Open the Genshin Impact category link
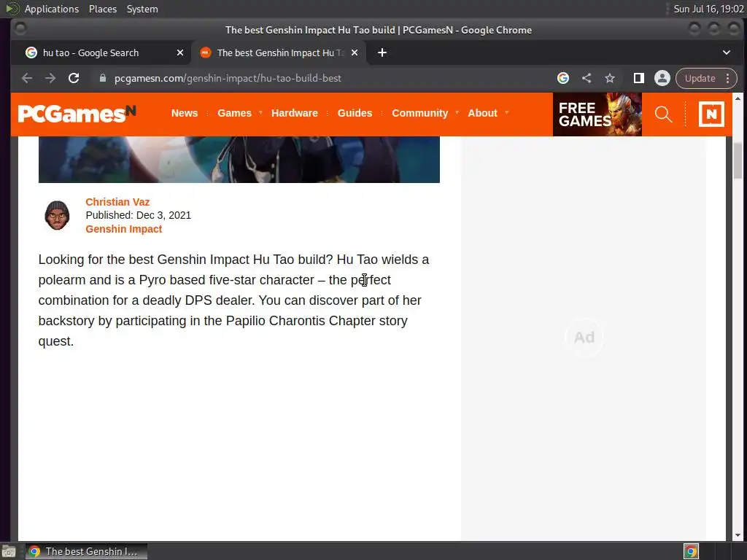 (124, 229)
